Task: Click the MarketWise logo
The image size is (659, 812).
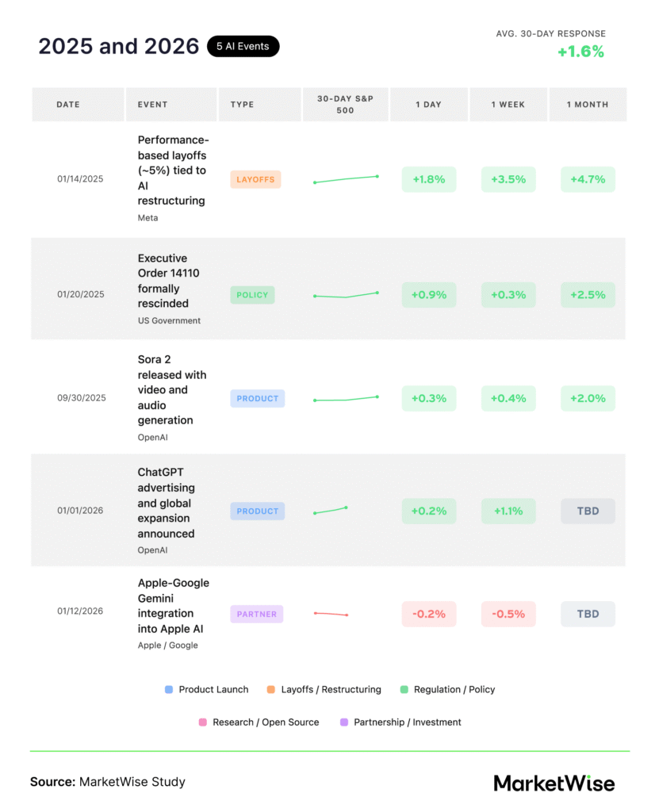Action: pos(554,783)
